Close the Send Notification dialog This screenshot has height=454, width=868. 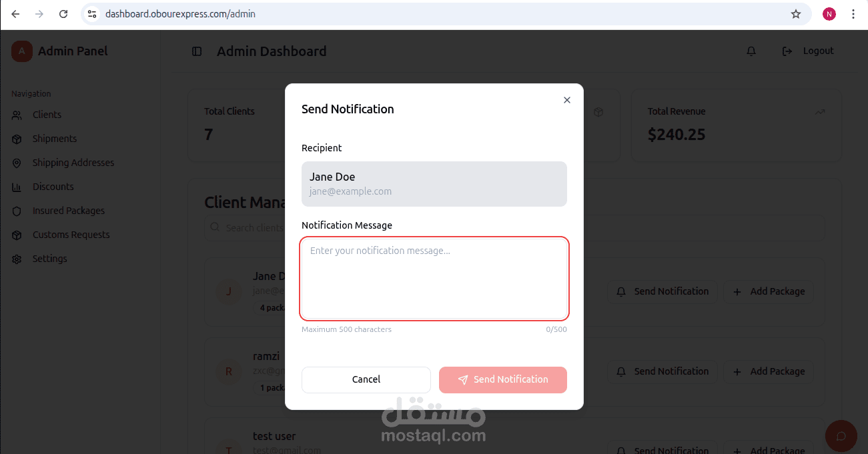coord(567,100)
